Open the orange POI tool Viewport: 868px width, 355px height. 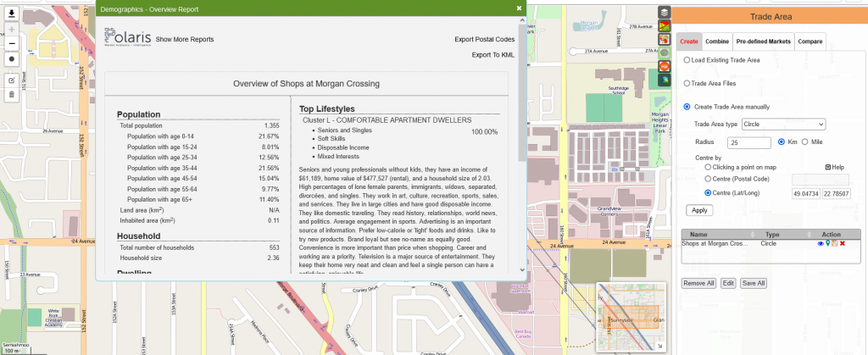665,66
